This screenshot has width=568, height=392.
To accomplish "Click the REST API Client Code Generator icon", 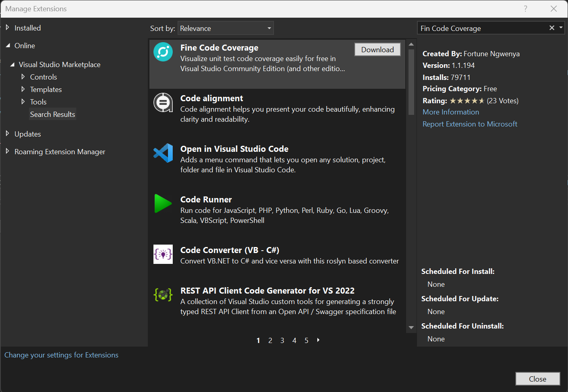I will click(x=163, y=295).
